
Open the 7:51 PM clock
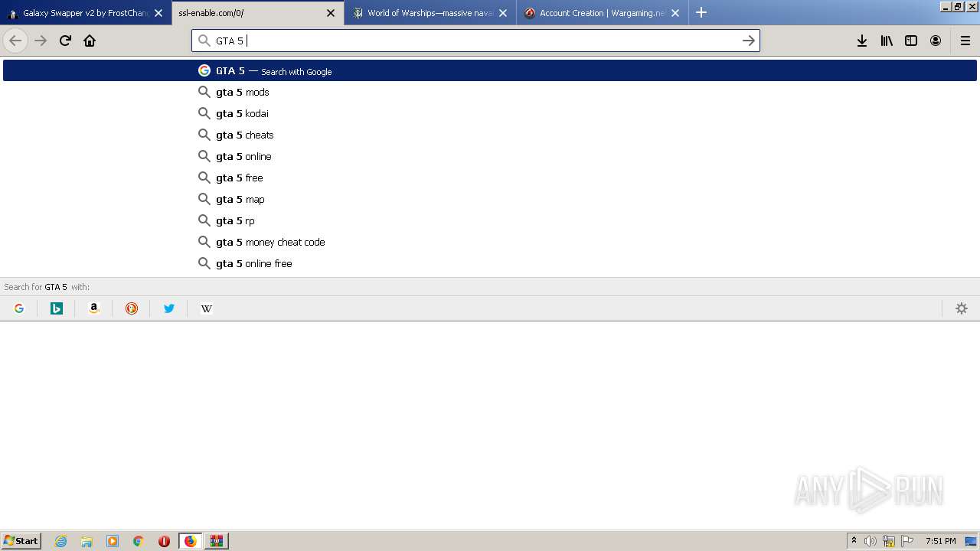[940, 541]
